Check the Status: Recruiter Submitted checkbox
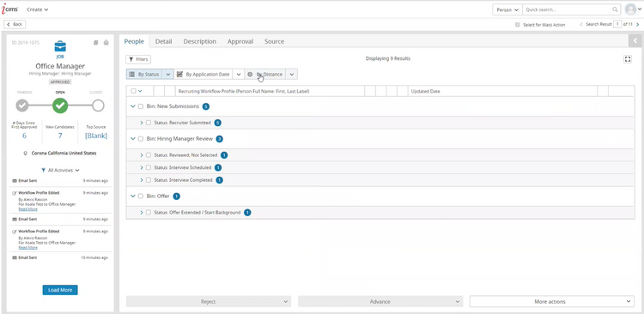The height and width of the screenshot is (314, 644). (149, 123)
